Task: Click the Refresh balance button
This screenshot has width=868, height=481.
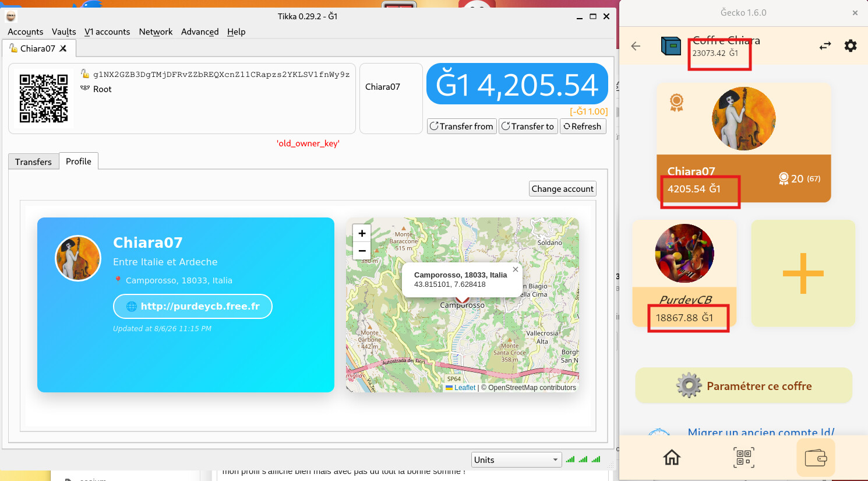Action: pos(583,127)
